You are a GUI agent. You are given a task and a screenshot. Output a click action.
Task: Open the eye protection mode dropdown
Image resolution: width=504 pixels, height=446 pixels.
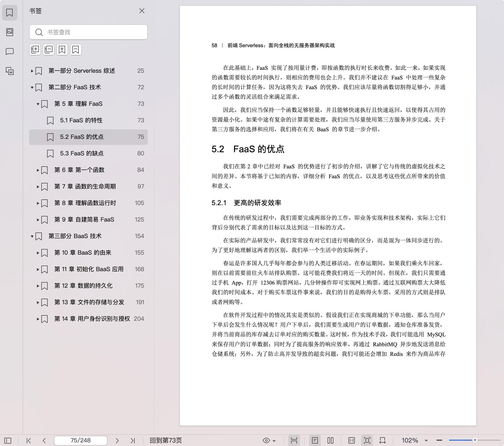coord(269,441)
